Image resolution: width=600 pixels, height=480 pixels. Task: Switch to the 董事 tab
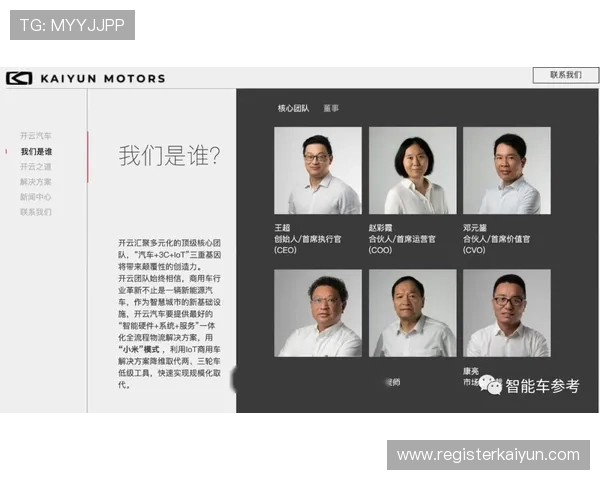[331, 108]
